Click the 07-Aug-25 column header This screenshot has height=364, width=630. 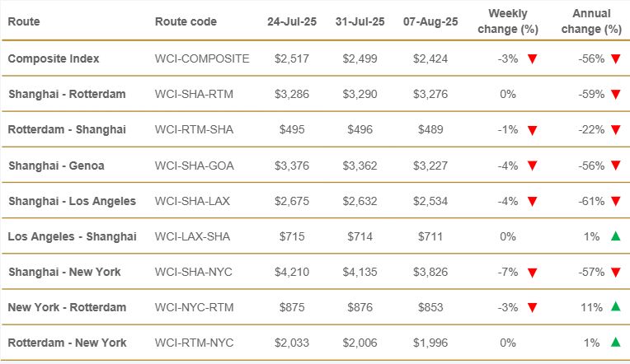click(430, 21)
